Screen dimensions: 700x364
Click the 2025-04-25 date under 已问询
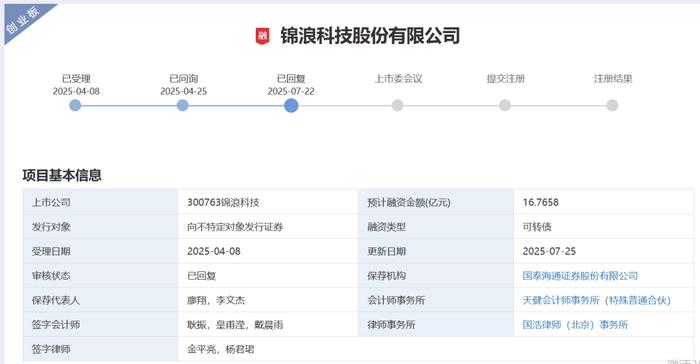point(183,92)
